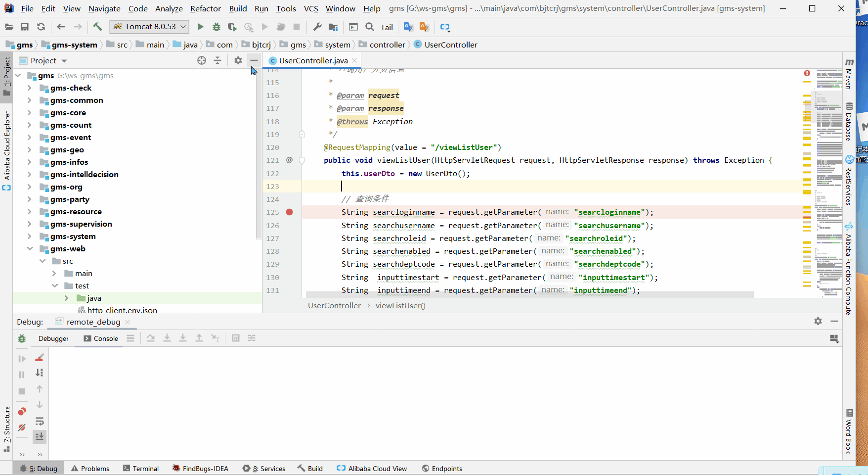This screenshot has height=475, width=868.
Task: Open Search Everywhere with the magnifier icon
Action: point(369,27)
